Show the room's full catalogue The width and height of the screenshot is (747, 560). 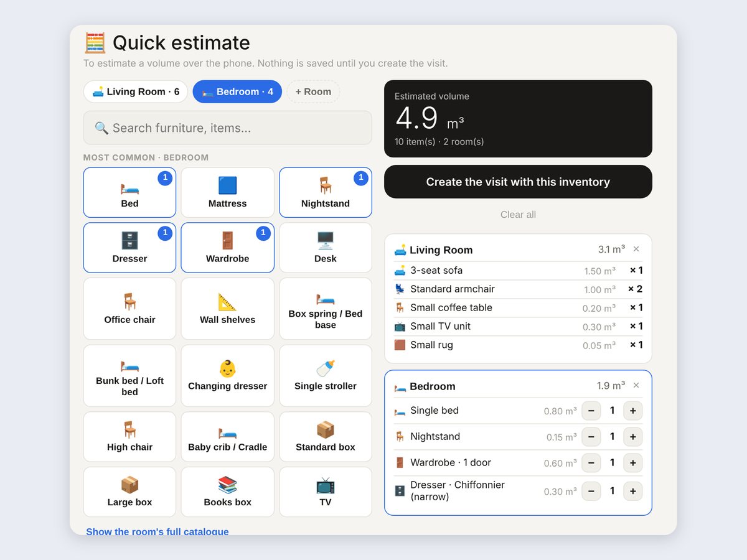click(x=157, y=532)
